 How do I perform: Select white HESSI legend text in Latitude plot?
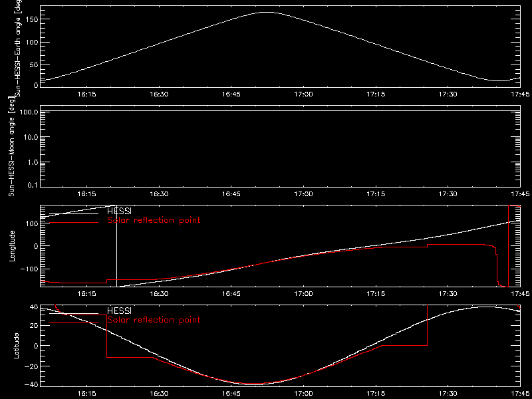point(119,311)
